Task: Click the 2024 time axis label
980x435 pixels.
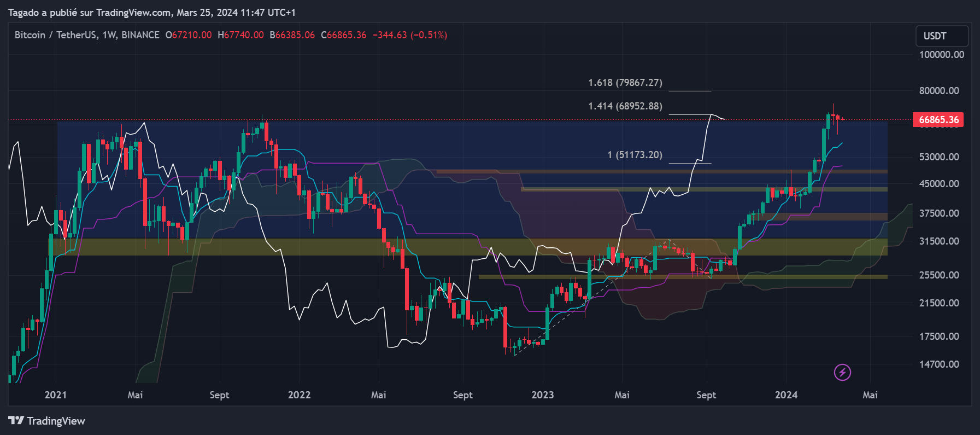Action: [786, 395]
